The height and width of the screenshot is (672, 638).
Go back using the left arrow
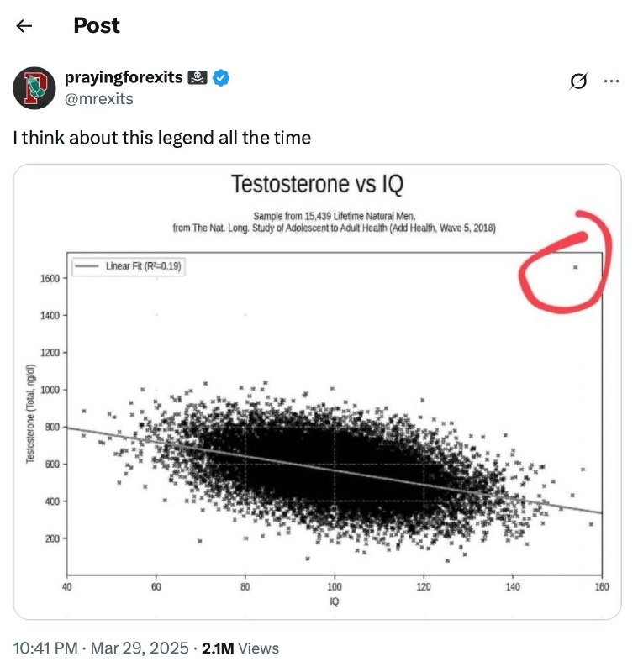24,26
